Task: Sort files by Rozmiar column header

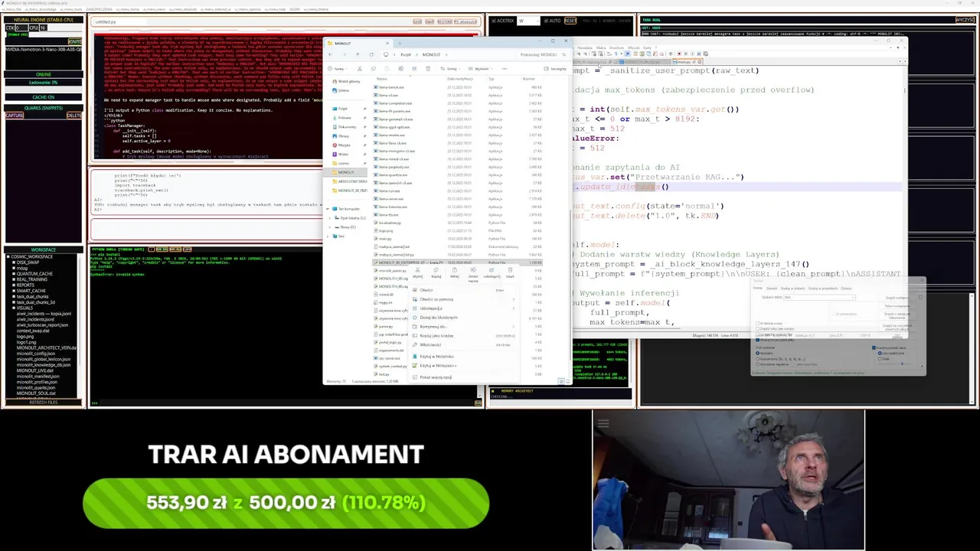Action: 529,79
